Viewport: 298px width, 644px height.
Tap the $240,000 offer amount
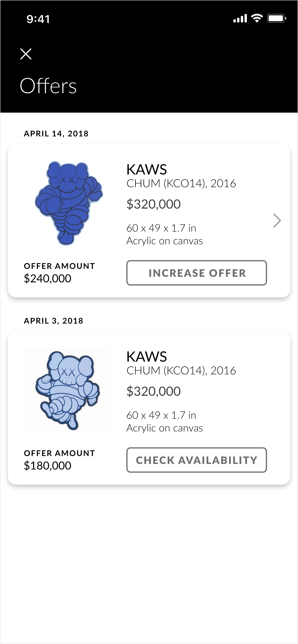(x=47, y=279)
